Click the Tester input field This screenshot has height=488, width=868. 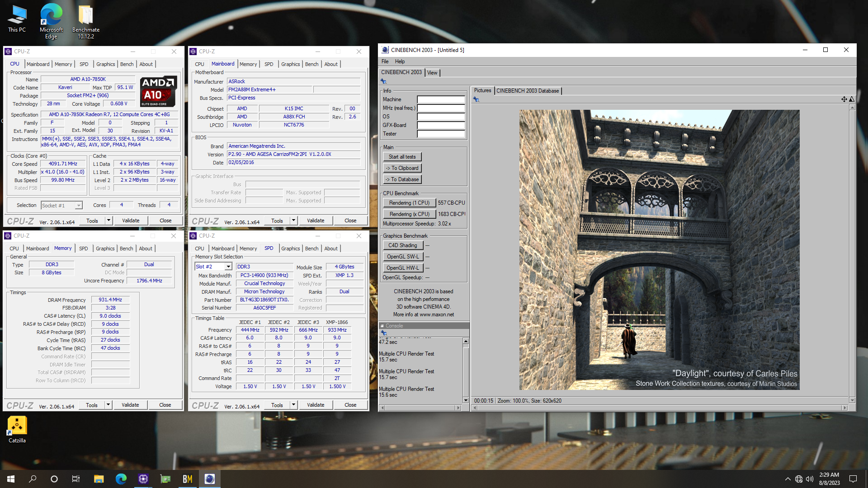point(441,134)
